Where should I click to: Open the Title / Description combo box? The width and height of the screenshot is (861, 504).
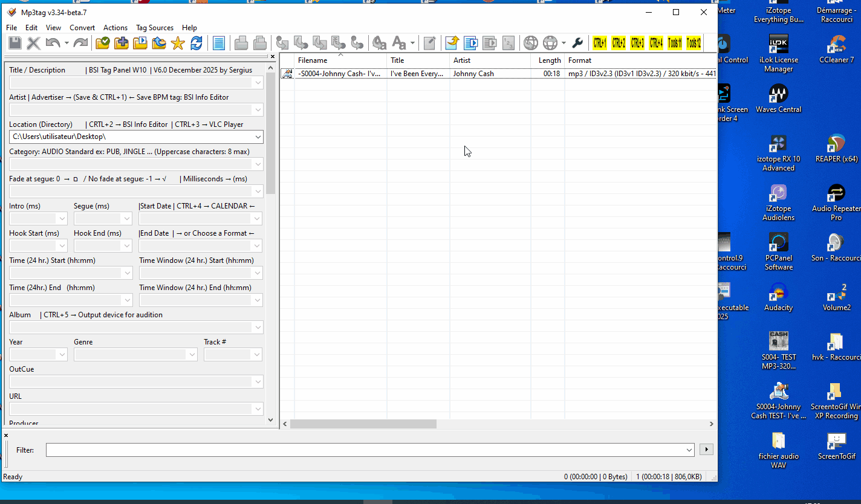tap(136, 82)
